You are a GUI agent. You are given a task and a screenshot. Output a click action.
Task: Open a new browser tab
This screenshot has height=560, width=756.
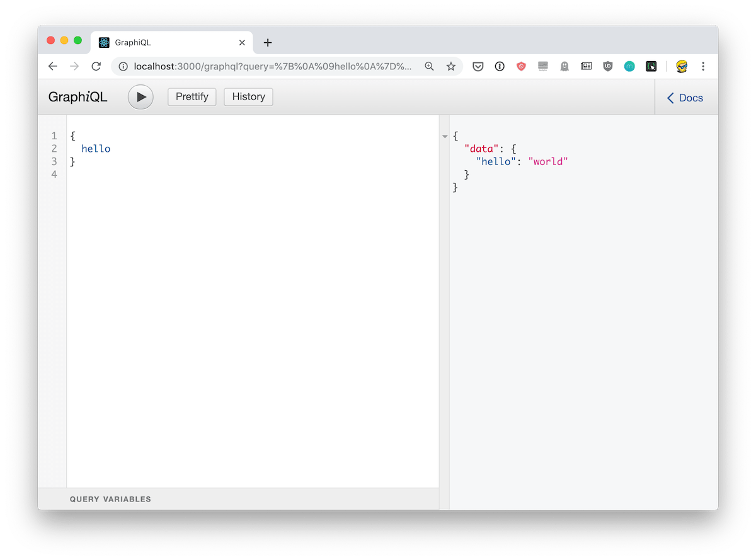(268, 43)
